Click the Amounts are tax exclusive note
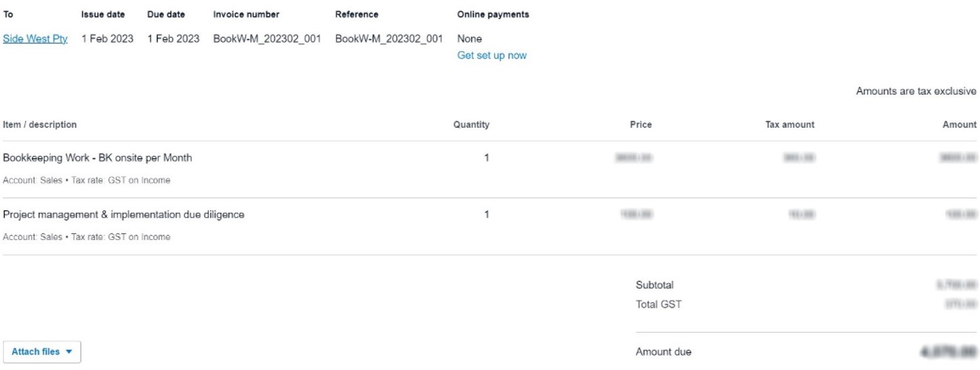Screen dimensions: 980x370 915,91
